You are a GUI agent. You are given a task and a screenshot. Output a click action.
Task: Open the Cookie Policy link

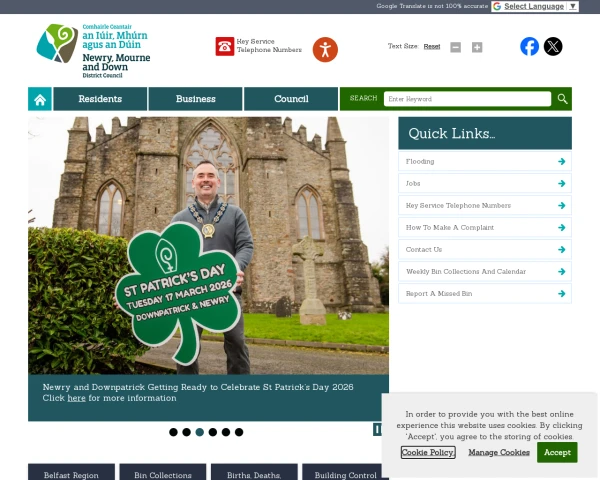tap(428, 452)
